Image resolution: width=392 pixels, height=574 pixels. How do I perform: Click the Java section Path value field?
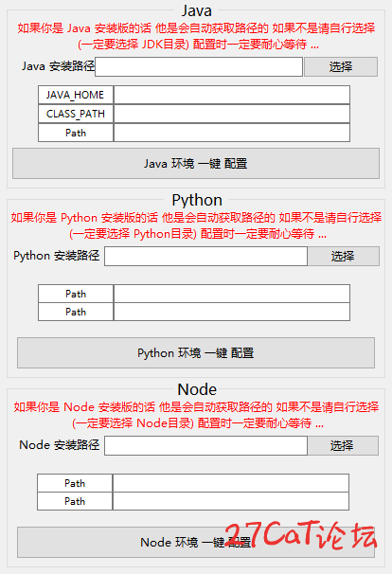click(x=232, y=133)
